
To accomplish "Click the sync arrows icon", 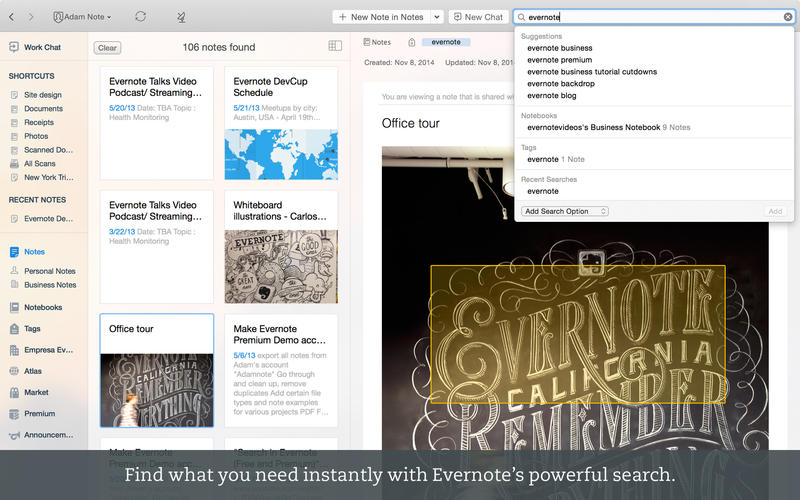I will click(140, 17).
